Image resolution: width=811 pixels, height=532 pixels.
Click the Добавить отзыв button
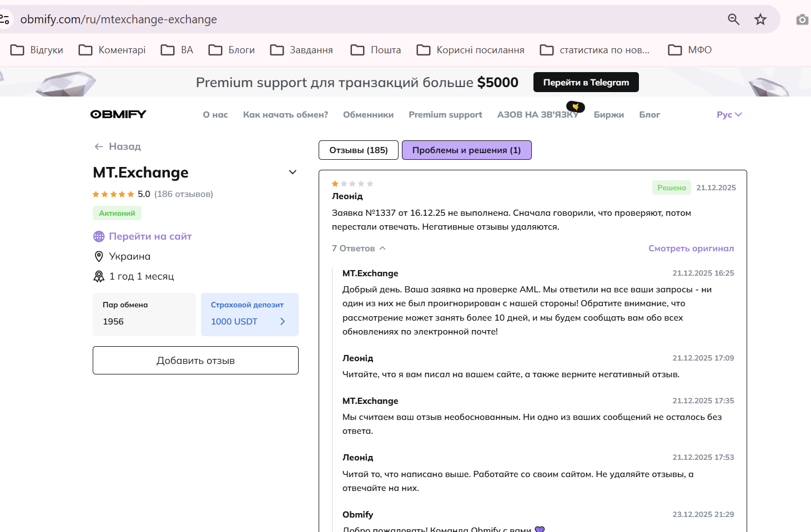pyautogui.click(x=195, y=361)
